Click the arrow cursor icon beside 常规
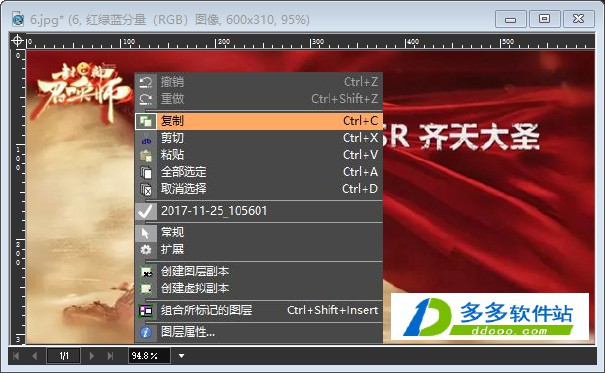605x373 pixels. (145, 233)
